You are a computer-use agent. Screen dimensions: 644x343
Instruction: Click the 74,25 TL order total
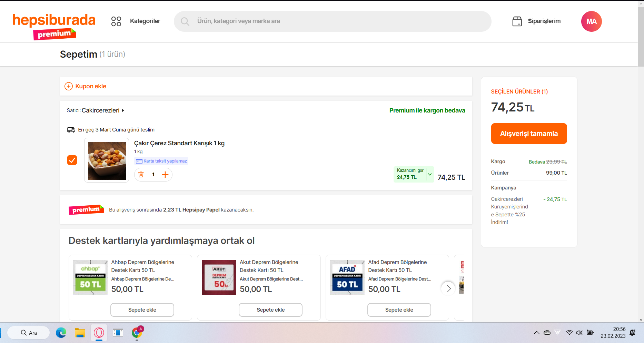click(x=513, y=107)
